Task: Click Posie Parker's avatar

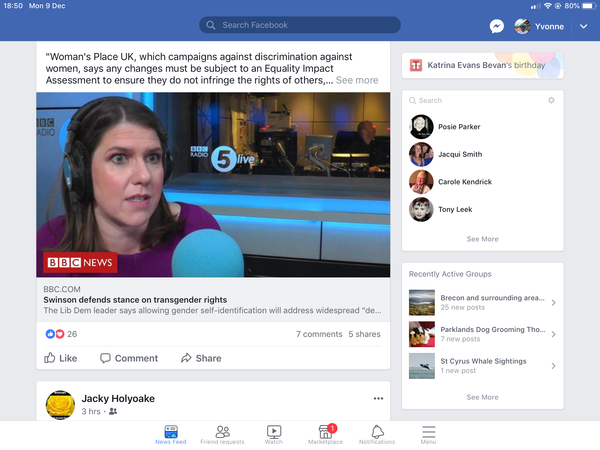Action: [x=421, y=127]
